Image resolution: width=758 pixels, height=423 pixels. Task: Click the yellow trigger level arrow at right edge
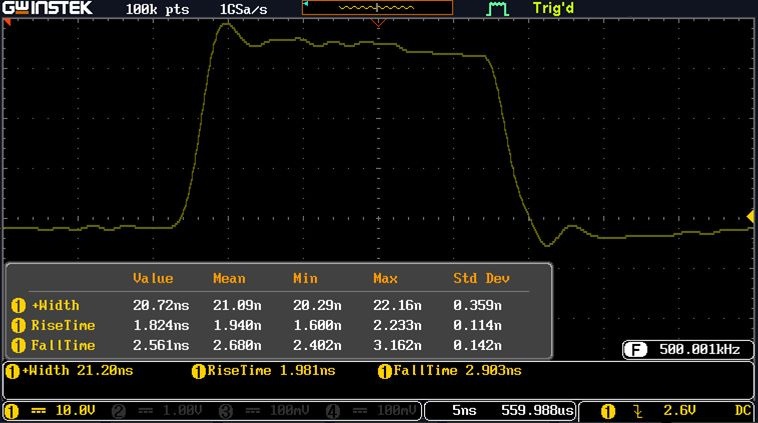tap(750, 217)
